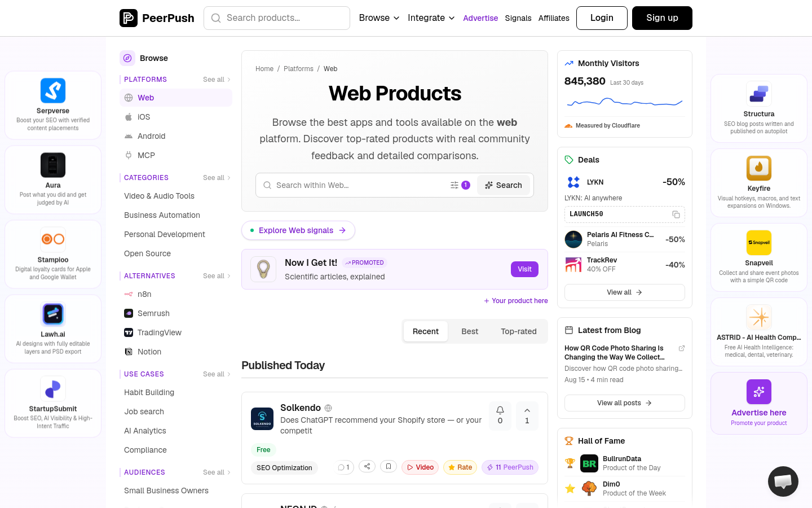Viewport: 812px width, 508px height.
Task: Open the Lawh.ai sponsor card icon
Action: pyautogui.click(x=53, y=314)
